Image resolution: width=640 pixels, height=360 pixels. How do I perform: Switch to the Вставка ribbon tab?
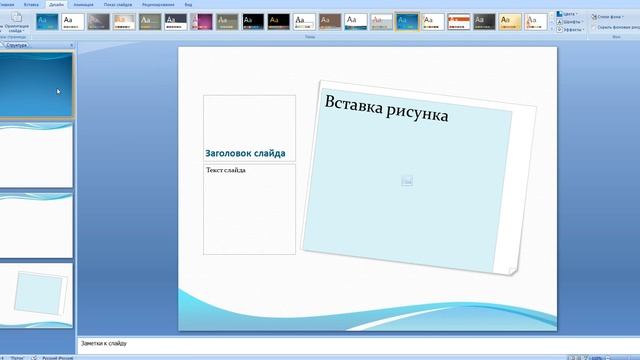[31, 4]
